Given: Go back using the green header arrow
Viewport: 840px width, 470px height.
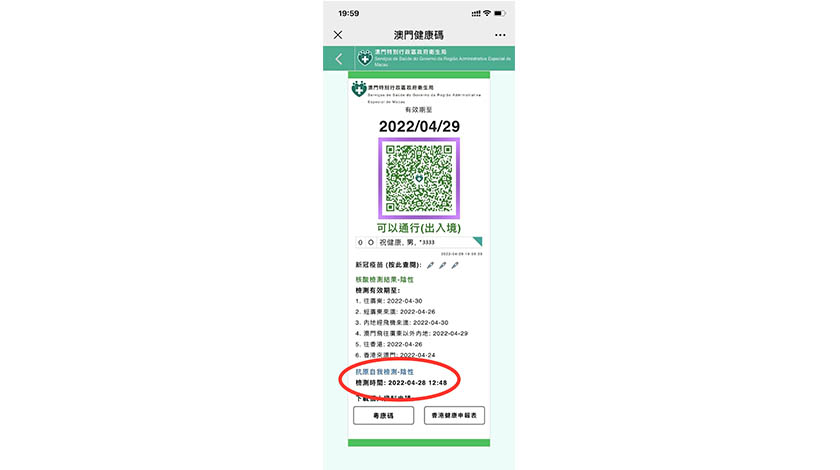Looking at the screenshot, I should click(x=339, y=58).
